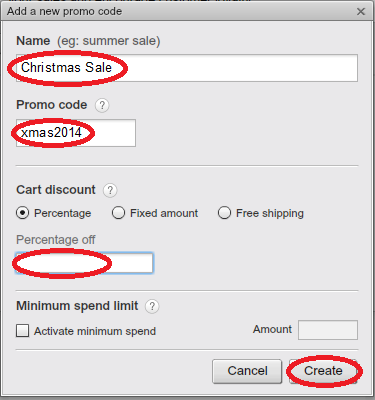This screenshot has height=400, width=375.
Task: Show help for Minimum spend limit
Action: pos(152,306)
